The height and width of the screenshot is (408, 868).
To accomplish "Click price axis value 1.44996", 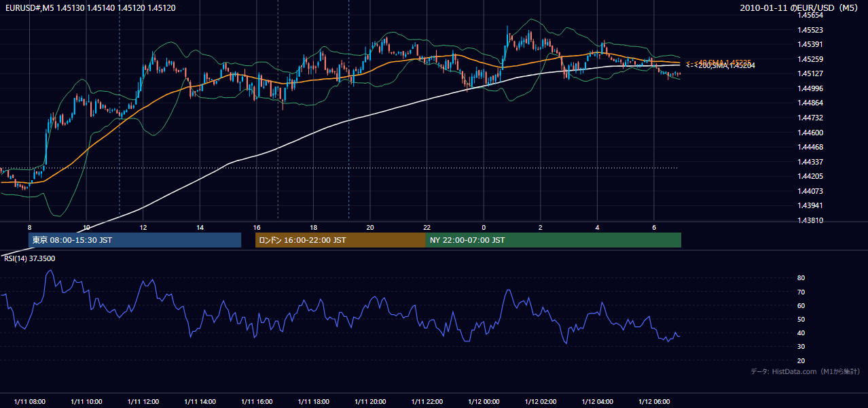I will coord(810,88).
